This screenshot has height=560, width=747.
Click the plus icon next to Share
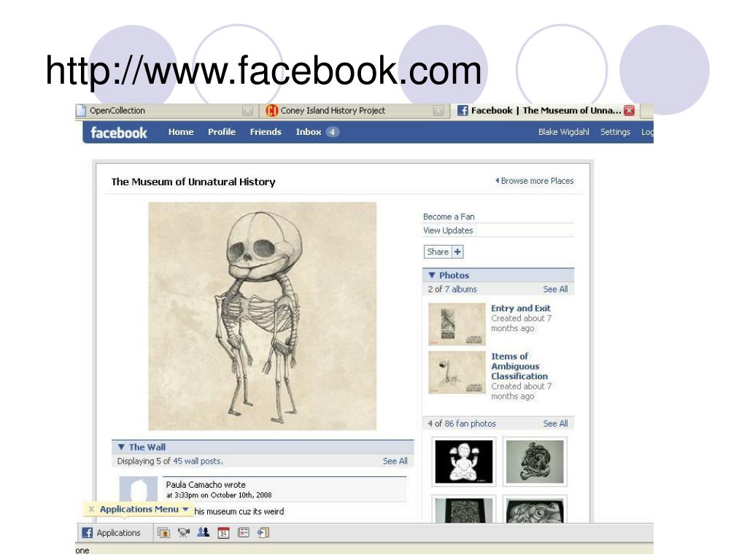coord(457,252)
